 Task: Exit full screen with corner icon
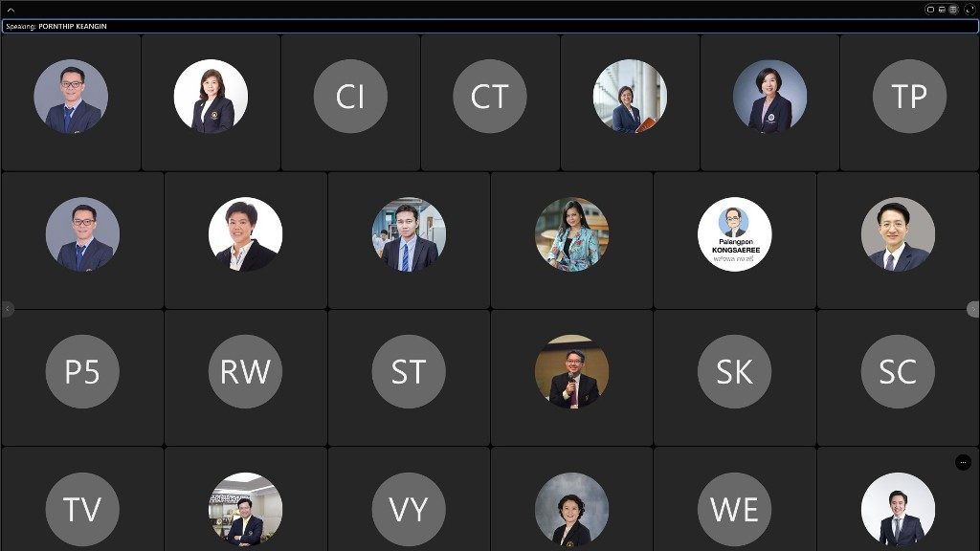969,10
